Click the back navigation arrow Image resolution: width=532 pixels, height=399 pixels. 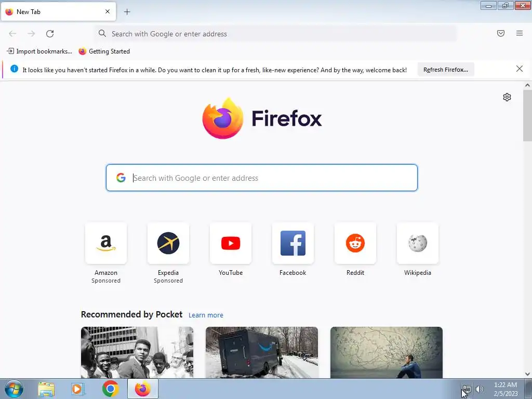12,34
